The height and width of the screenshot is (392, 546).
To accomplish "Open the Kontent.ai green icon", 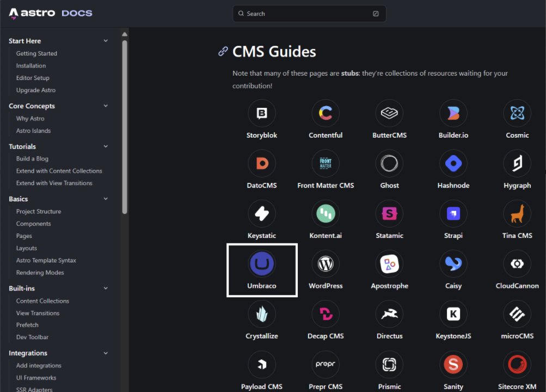I will click(326, 213).
